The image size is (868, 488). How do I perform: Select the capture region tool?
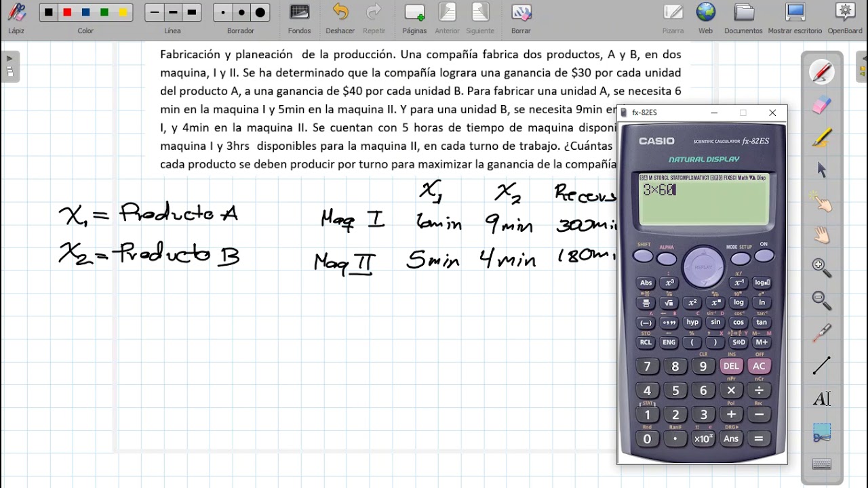(822, 432)
